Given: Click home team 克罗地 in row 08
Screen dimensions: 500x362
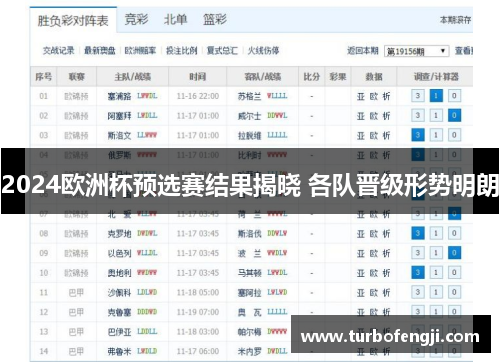Looking at the screenshot, I should 119,234.
